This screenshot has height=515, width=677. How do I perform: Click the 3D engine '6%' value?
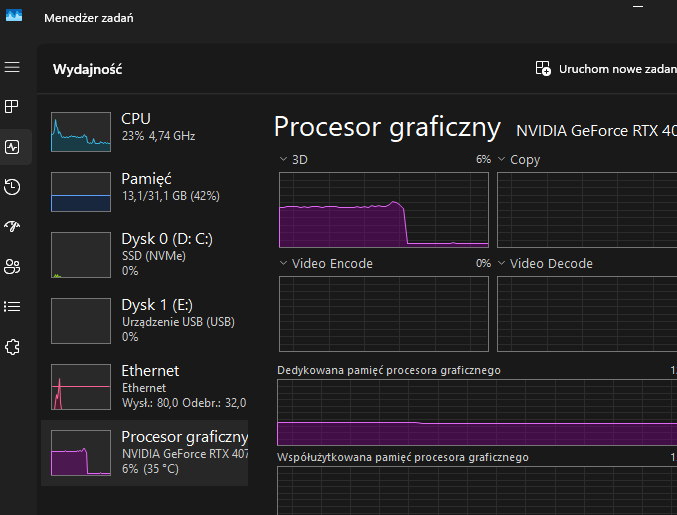483,159
